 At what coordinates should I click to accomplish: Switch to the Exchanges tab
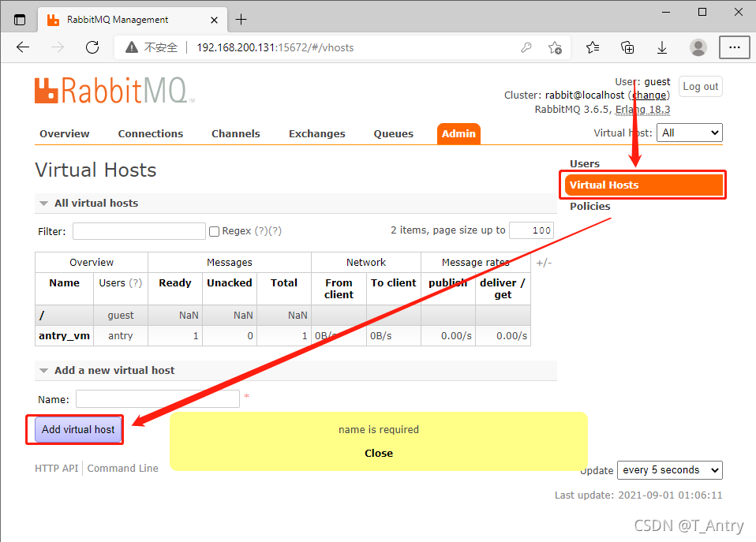[x=316, y=133]
